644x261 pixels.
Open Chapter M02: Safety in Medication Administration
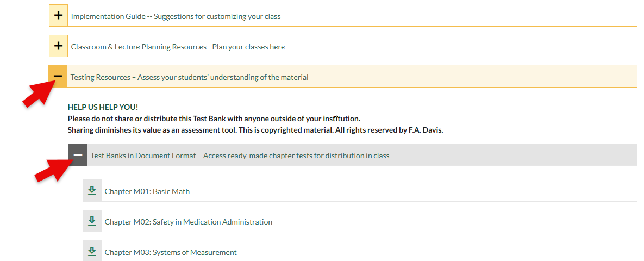point(188,222)
